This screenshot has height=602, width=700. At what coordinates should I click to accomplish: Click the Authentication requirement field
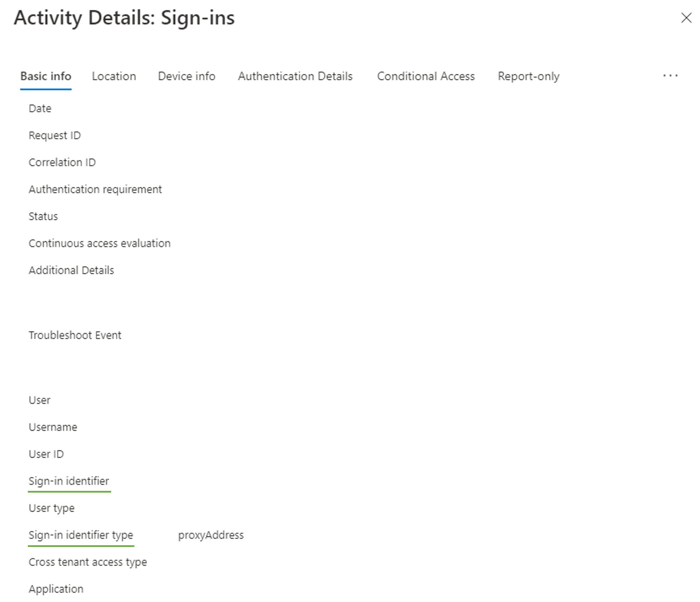pyautogui.click(x=95, y=189)
